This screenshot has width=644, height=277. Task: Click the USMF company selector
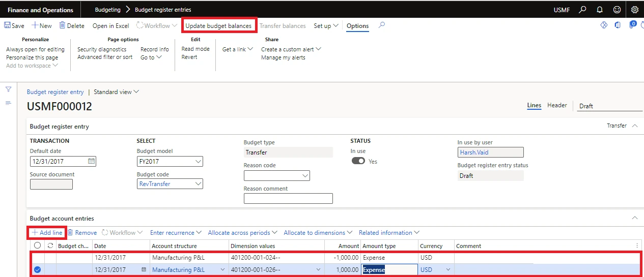point(562,10)
